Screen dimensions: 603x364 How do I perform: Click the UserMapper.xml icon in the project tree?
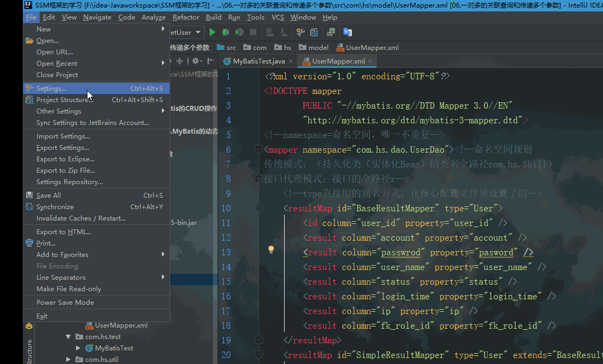point(90,325)
